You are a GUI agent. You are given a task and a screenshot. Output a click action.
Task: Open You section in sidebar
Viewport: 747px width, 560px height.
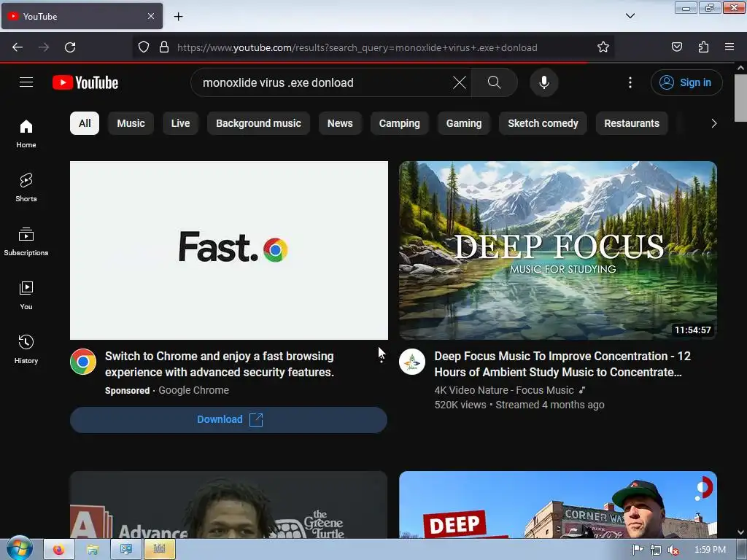click(x=26, y=296)
